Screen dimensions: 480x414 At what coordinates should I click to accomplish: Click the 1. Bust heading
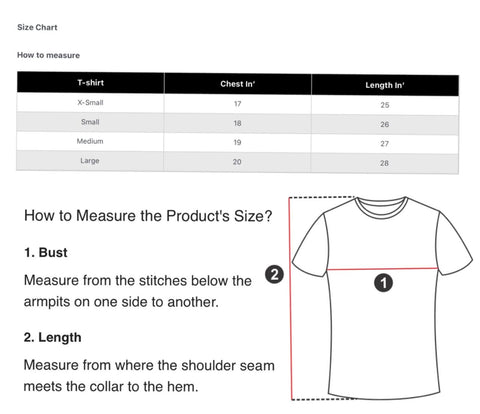[46, 252]
